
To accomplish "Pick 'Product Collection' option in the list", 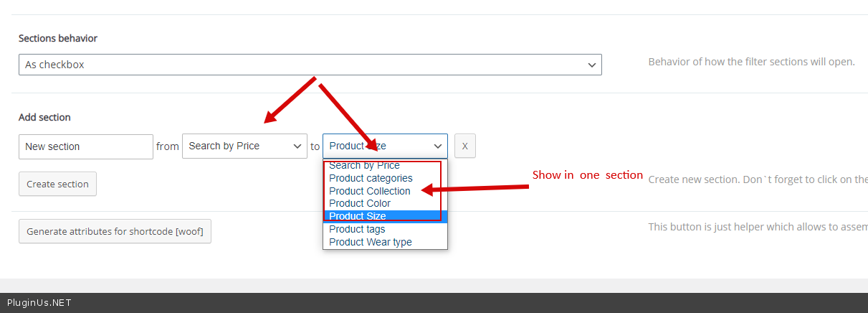I will [x=369, y=191].
